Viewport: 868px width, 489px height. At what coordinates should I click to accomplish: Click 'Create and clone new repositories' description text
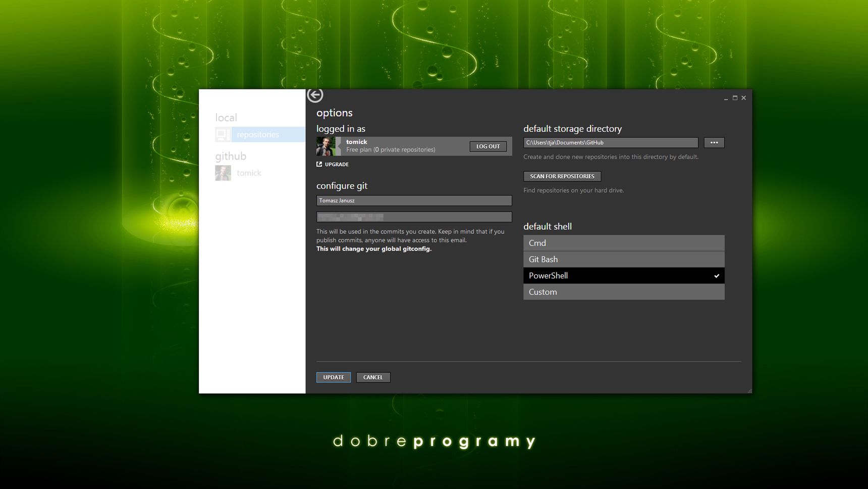tap(611, 157)
